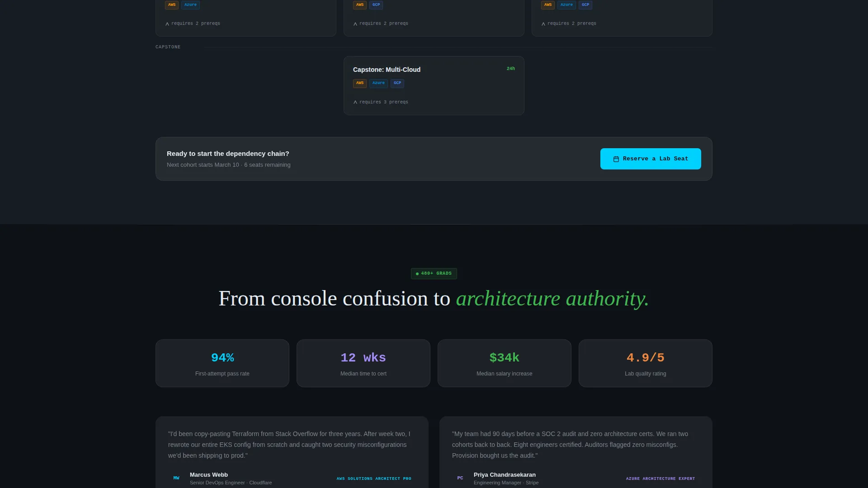This screenshot has height=488, width=868.
Task: Click 'Engineering Manager · Stripe' subtitle
Action: tap(506, 483)
